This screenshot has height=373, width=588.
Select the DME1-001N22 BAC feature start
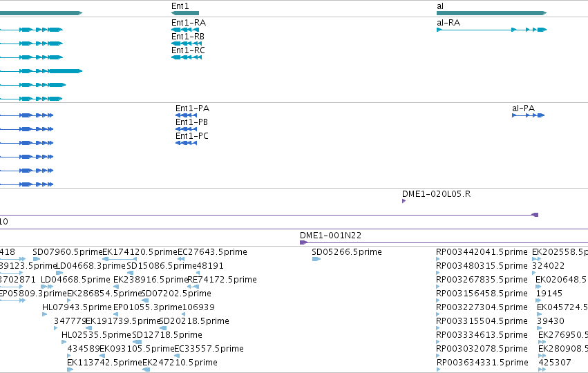point(304,242)
